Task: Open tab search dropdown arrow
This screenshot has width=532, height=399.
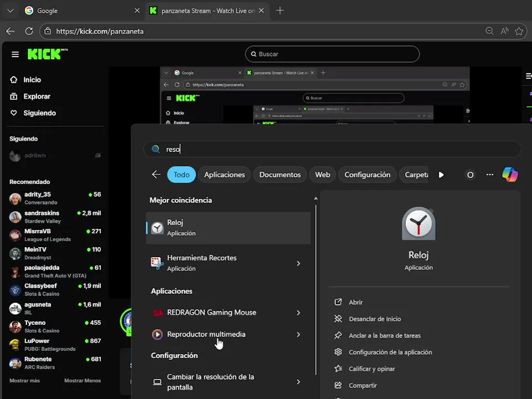Action: (11, 11)
